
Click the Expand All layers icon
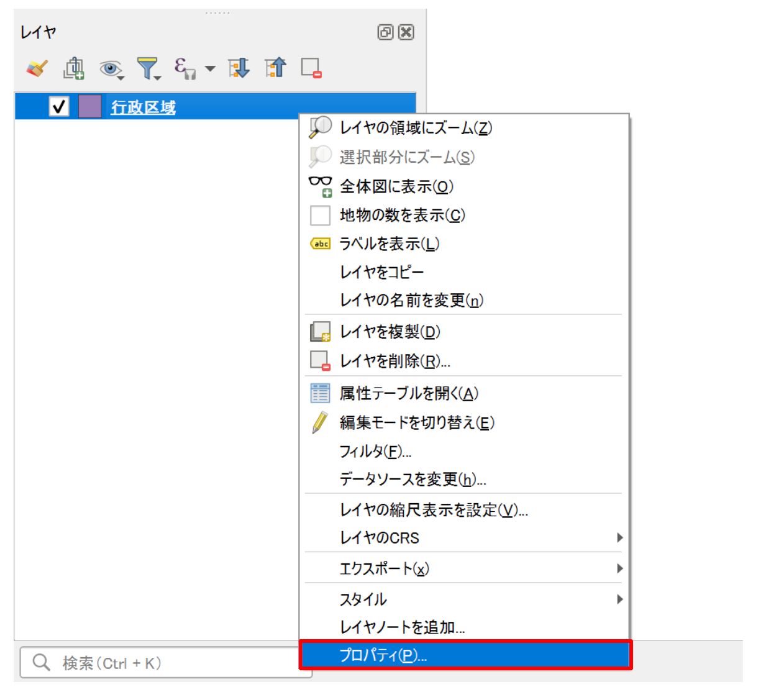239,68
